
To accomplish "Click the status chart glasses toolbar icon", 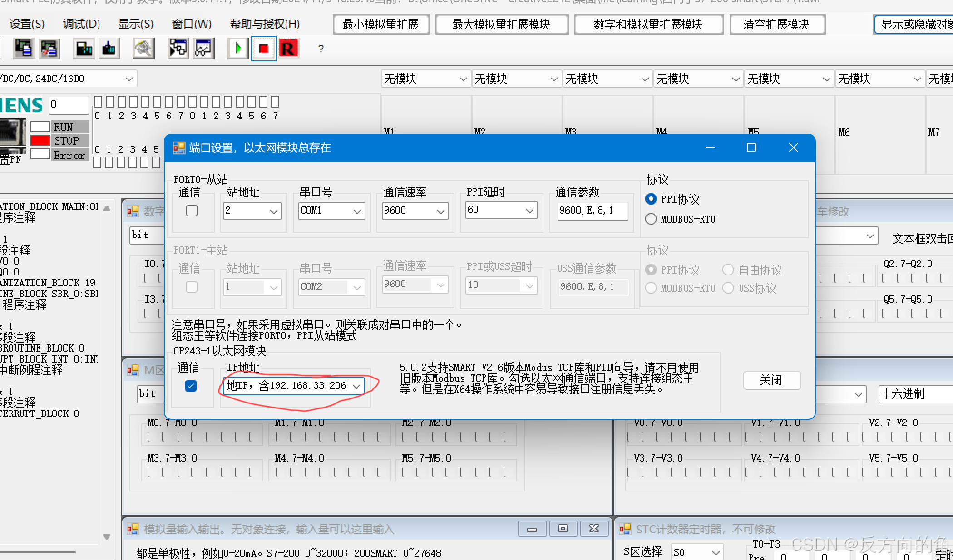I will pyautogui.click(x=203, y=49).
